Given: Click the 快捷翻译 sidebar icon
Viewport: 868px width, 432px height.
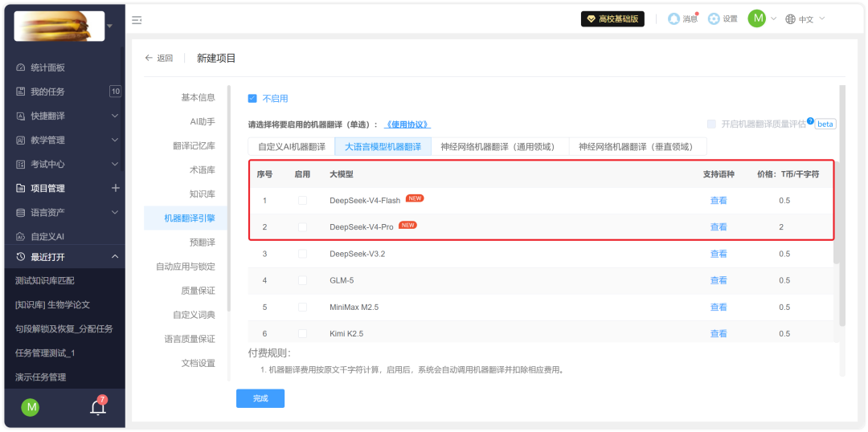Looking at the screenshot, I should 20,116.
